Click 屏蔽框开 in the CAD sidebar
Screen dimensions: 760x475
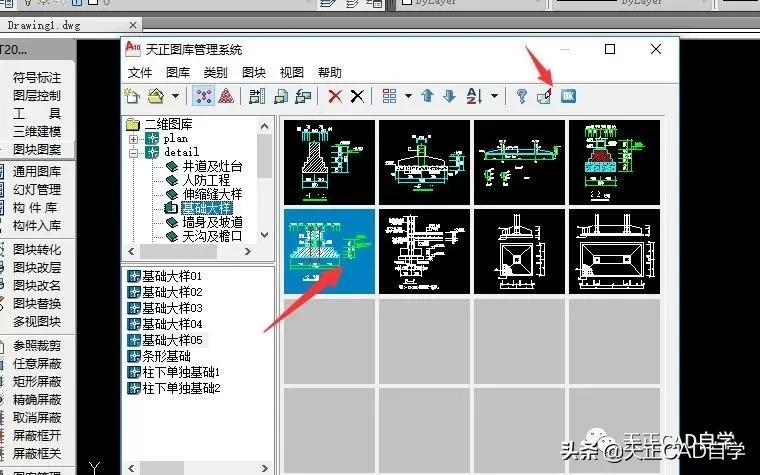point(37,436)
